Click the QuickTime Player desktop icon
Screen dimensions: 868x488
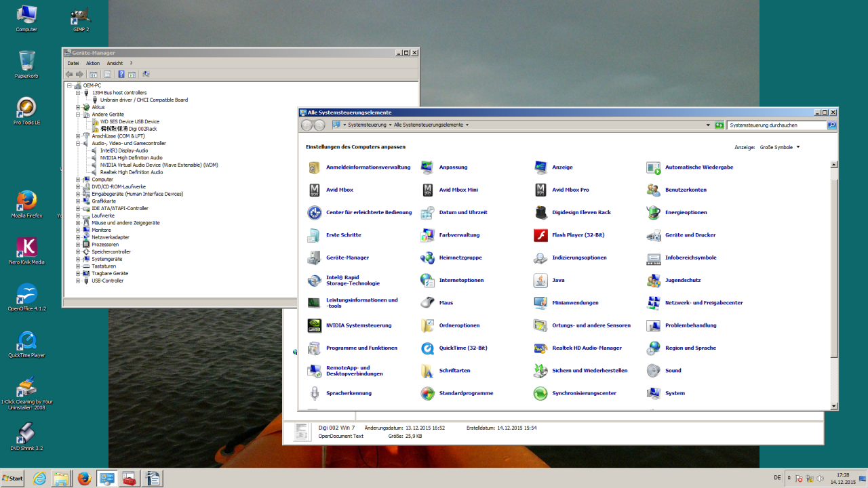tap(27, 344)
